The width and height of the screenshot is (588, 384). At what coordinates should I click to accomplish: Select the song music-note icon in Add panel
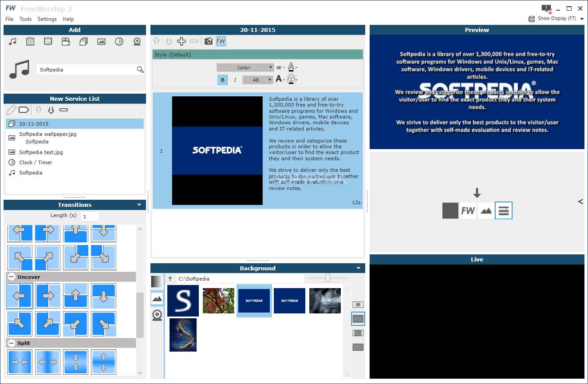pos(12,41)
